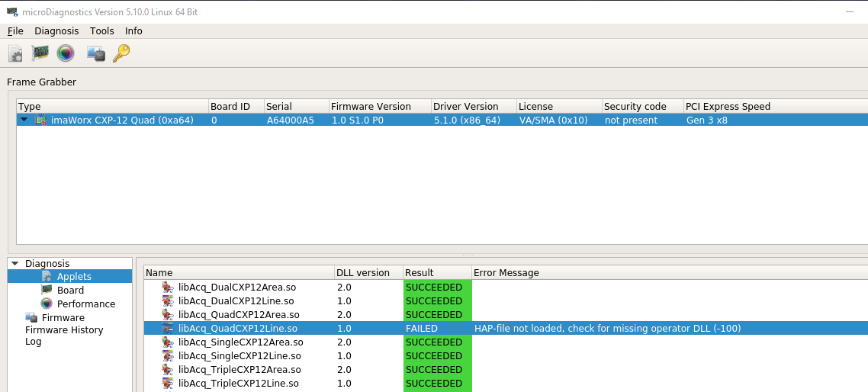The height and width of the screenshot is (392, 868).
Task: Click the Performance tree icon
Action: (x=47, y=304)
